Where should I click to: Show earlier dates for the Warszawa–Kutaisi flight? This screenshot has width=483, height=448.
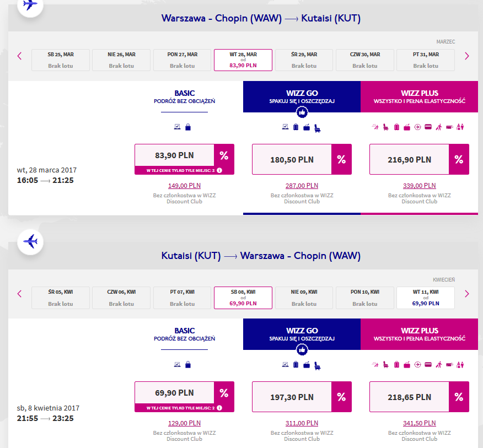tap(19, 56)
